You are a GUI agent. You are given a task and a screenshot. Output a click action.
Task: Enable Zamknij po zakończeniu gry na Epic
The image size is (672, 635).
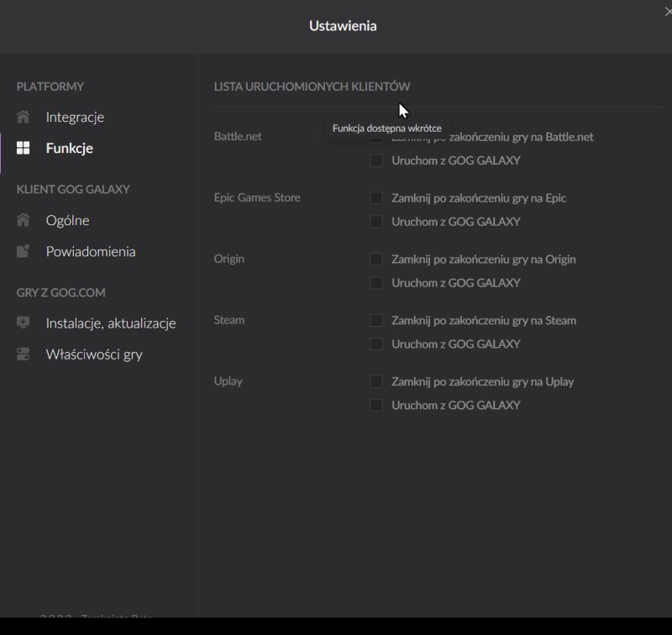(x=376, y=198)
